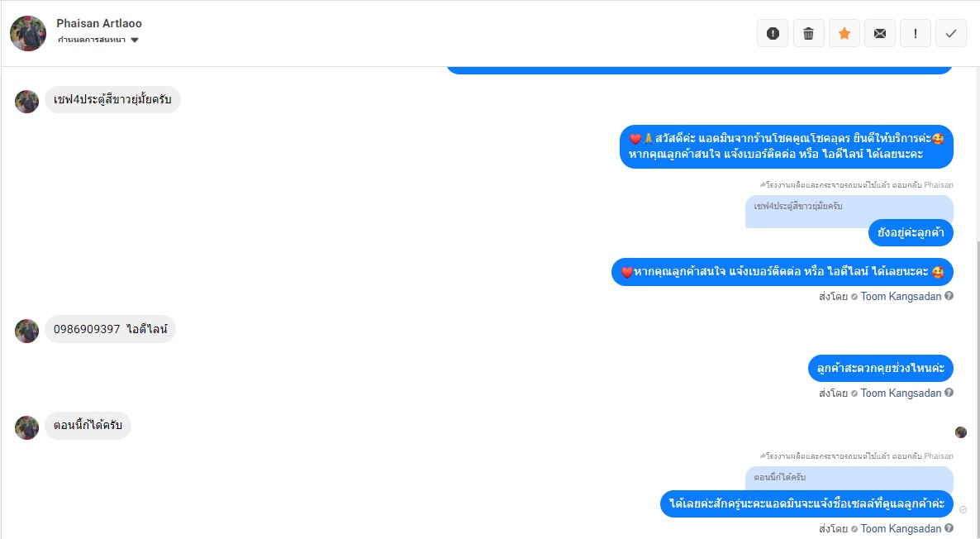Click help icon beside first Toom Kangsadan label
This screenshot has width=980, height=539.
949,296
